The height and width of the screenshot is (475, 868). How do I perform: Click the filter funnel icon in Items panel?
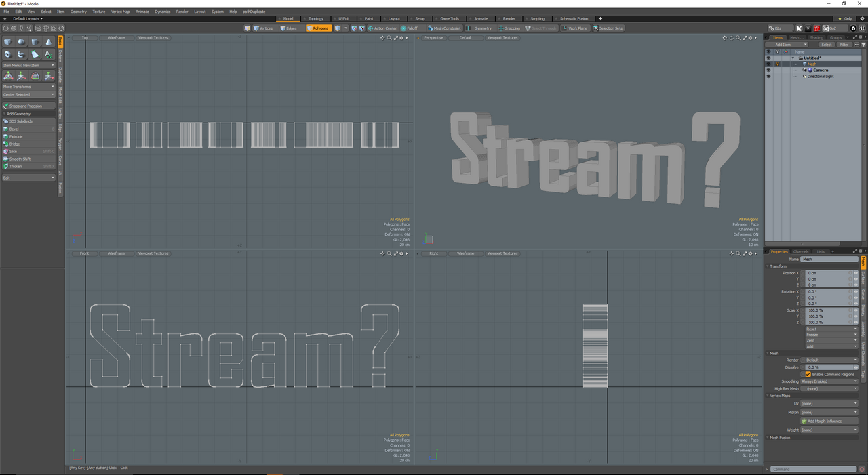tap(863, 45)
